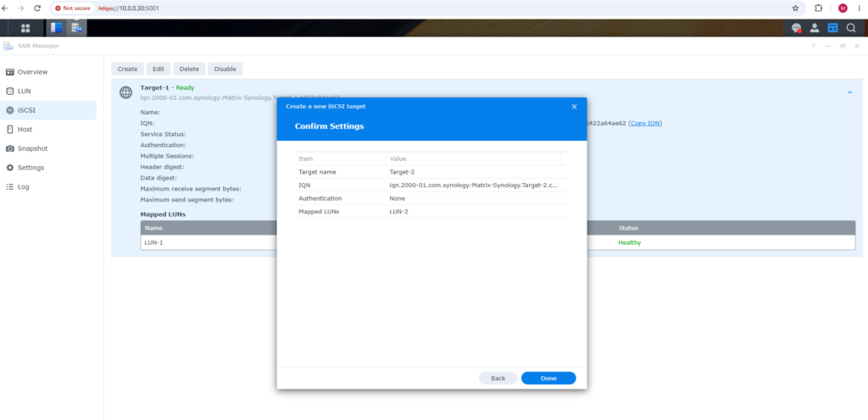Click Back in the Confirm Settings dialog
The height and width of the screenshot is (420, 868).
click(498, 378)
